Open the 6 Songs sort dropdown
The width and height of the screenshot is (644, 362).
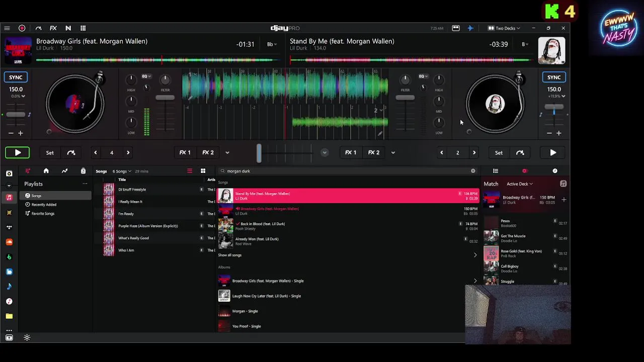click(122, 171)
